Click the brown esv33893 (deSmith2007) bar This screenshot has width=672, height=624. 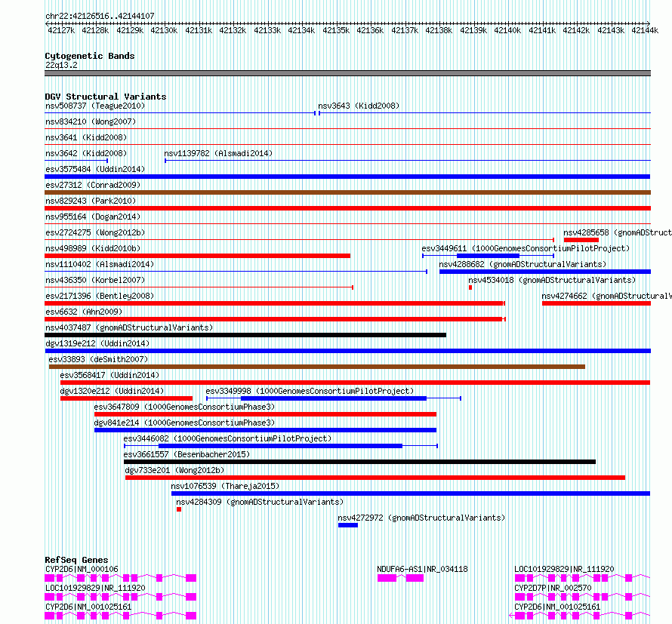pos(317,367)
